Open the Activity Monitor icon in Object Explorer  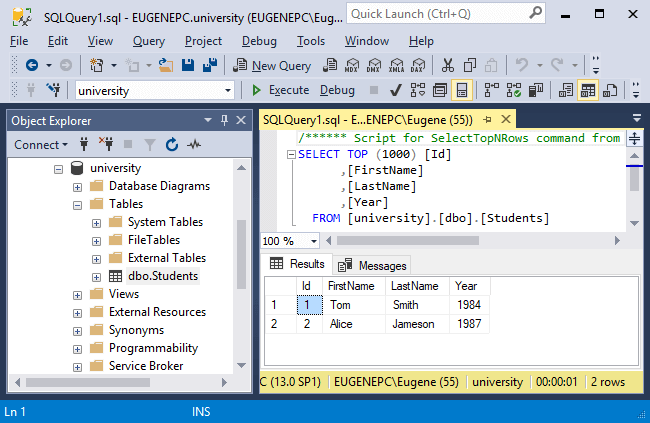click(194, 145)
